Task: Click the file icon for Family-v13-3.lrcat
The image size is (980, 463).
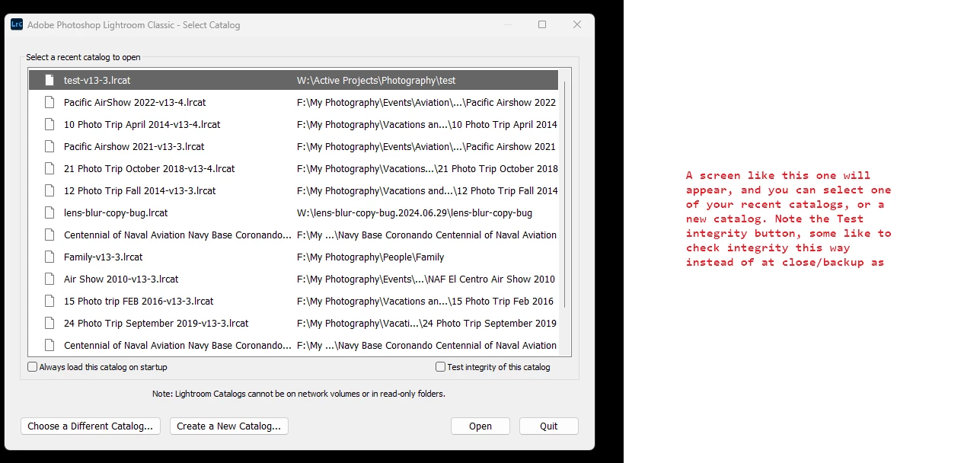Action: tap(49, 257)
